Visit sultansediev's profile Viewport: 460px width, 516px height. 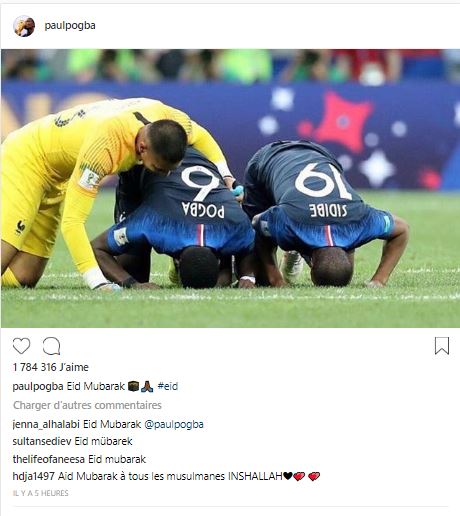click(x=42, y=441)
